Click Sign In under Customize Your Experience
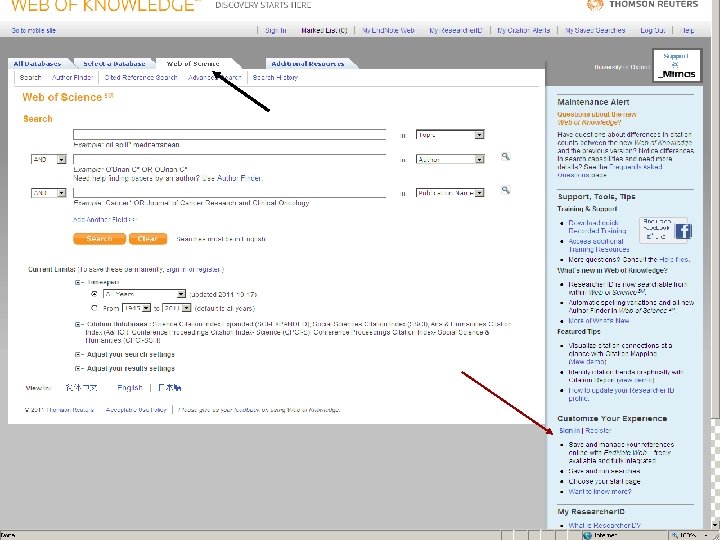Image resolution: width=720 pixels, height=540 pixels. (570, 431)
